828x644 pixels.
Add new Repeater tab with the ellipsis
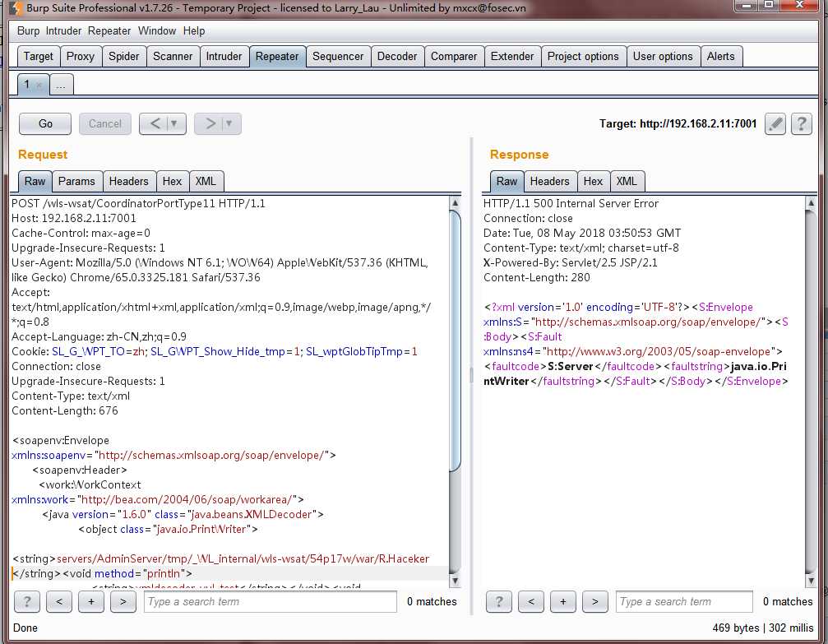click(61, 85)
